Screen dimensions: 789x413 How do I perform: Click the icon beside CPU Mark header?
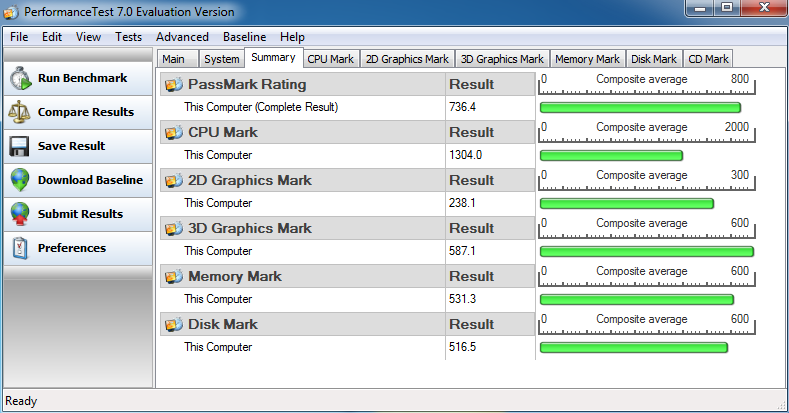tap(172, 132)
